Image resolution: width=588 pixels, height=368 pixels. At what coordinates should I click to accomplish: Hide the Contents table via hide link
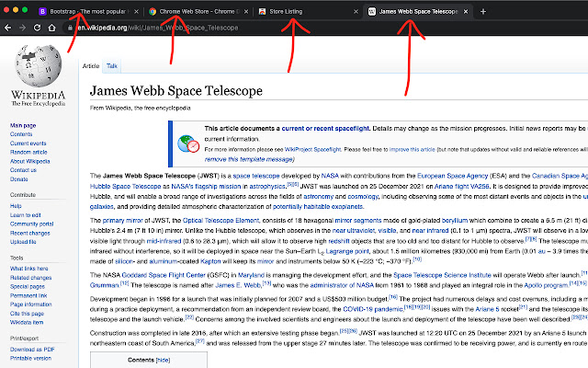click(162, 361)
